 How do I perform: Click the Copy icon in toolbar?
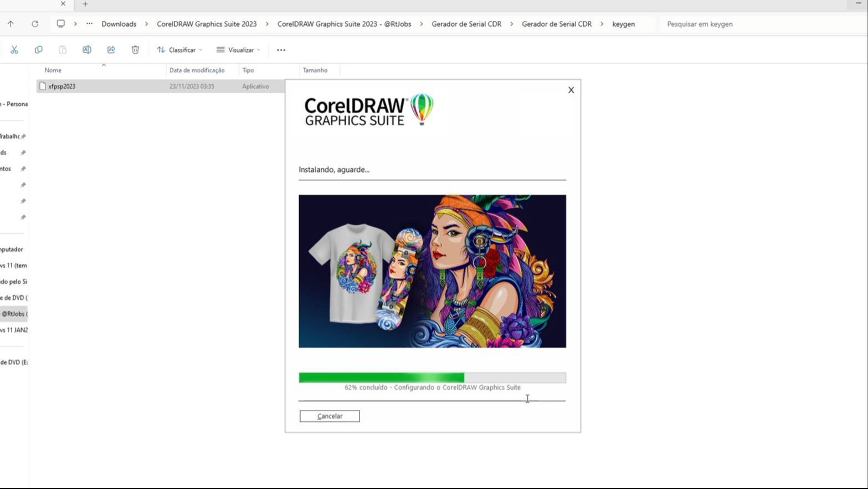[38, 50]
